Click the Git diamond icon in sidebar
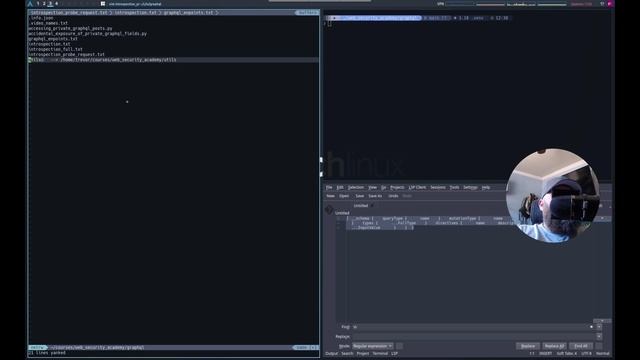Screen dimensions: 640x360 329,210
